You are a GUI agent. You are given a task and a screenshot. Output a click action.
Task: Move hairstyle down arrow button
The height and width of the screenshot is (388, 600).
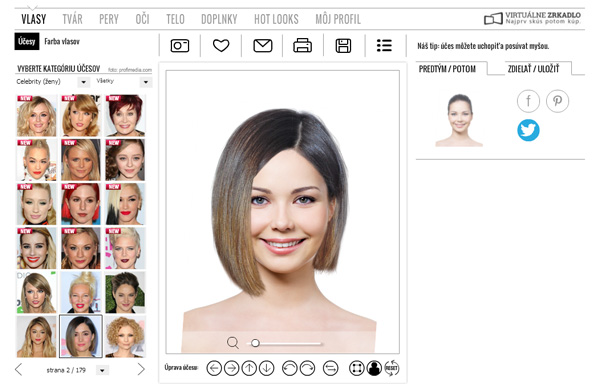pos(267,368)
